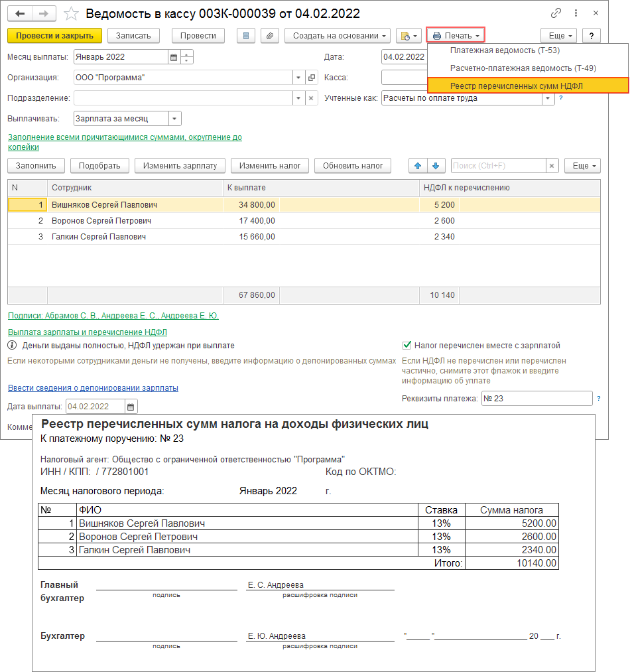This screenshot has height=672, width=630.
Task: Open 'Ввести сведения о депонировании зарплаты' link
Action: click(93, 388)
